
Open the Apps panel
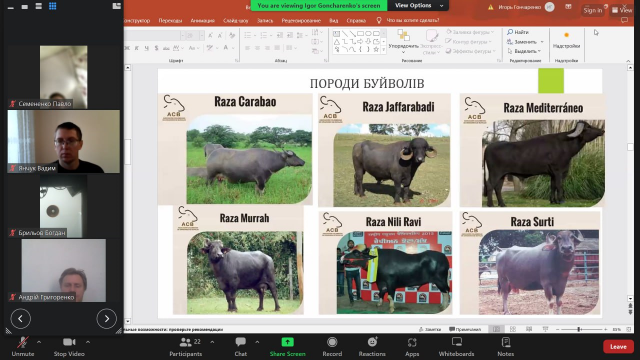(x=412, y=347)
